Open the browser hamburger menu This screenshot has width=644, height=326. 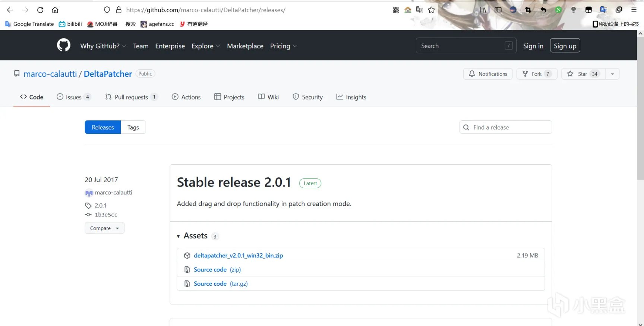click(634, 10)
